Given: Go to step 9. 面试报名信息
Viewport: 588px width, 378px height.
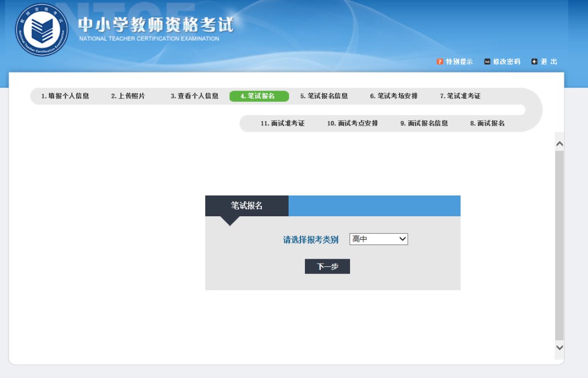Looking at the screenshot, I should click(x=424, y=124).
